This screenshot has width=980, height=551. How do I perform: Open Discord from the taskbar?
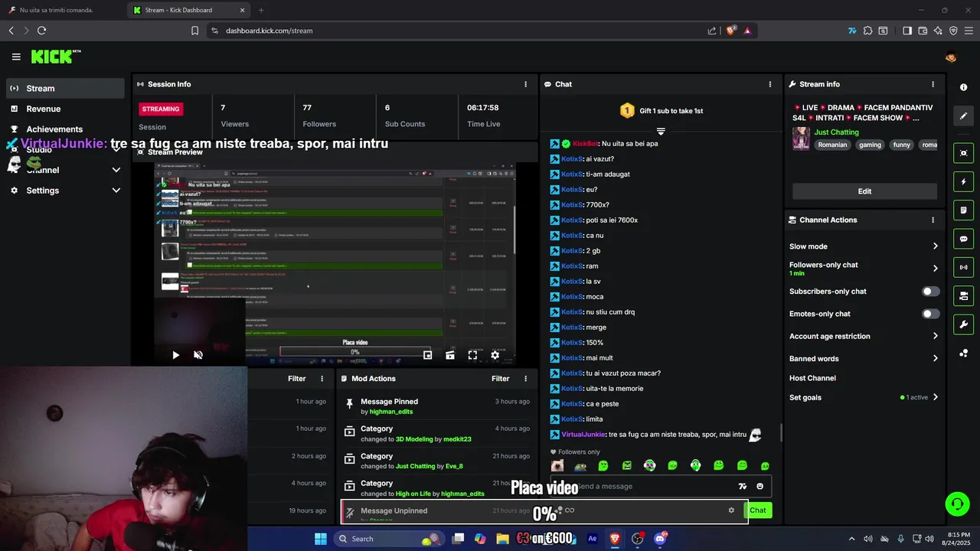(x=660, y=539)
